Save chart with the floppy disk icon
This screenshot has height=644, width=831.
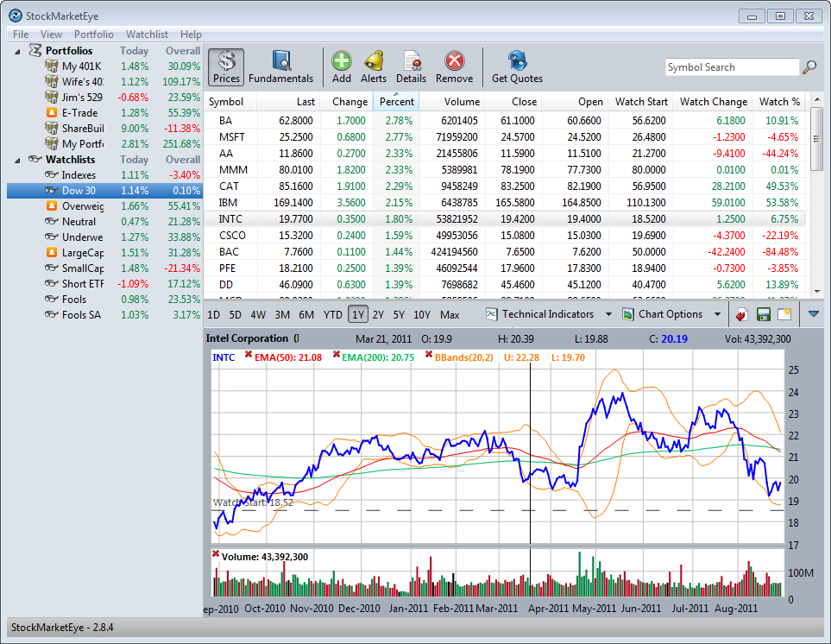click(763, 315)
